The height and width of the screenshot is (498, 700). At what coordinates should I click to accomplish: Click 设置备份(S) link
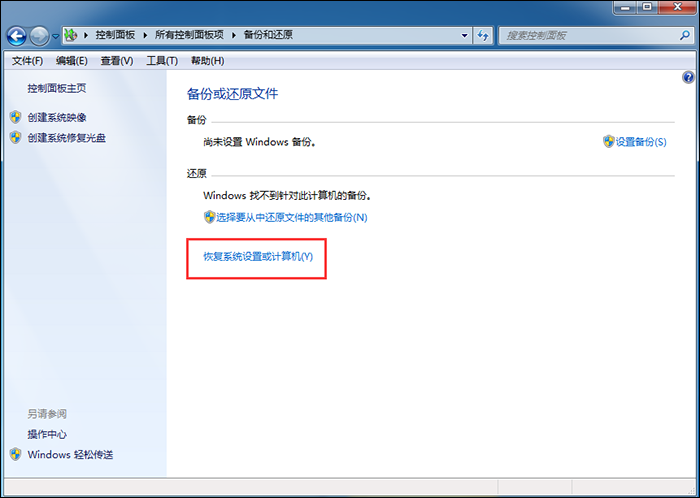[x=641, y=142]
